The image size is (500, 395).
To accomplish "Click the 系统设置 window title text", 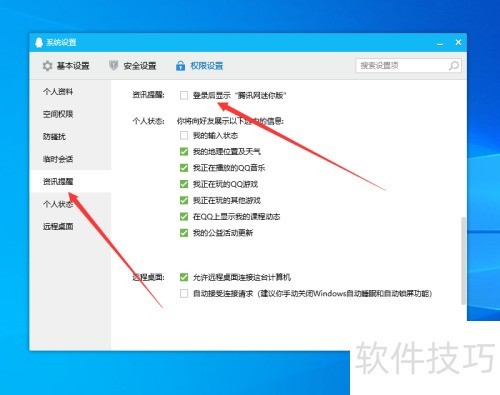I will click(x=61, y=42).
